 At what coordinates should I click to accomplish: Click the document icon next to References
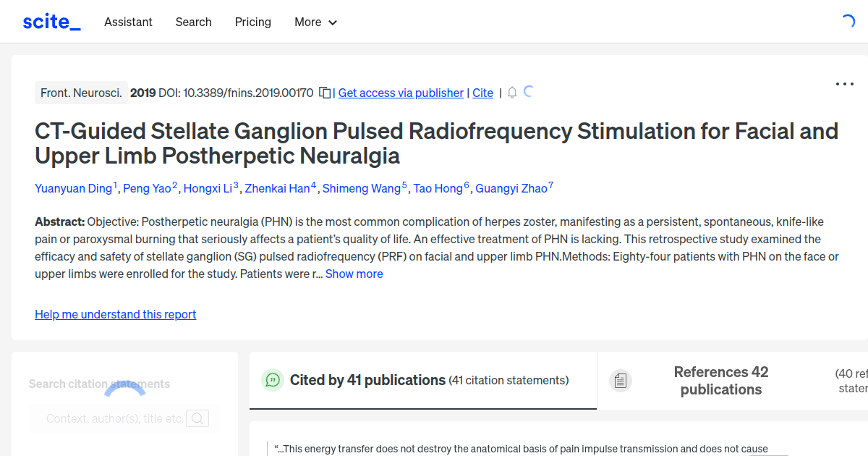point(621,380)
